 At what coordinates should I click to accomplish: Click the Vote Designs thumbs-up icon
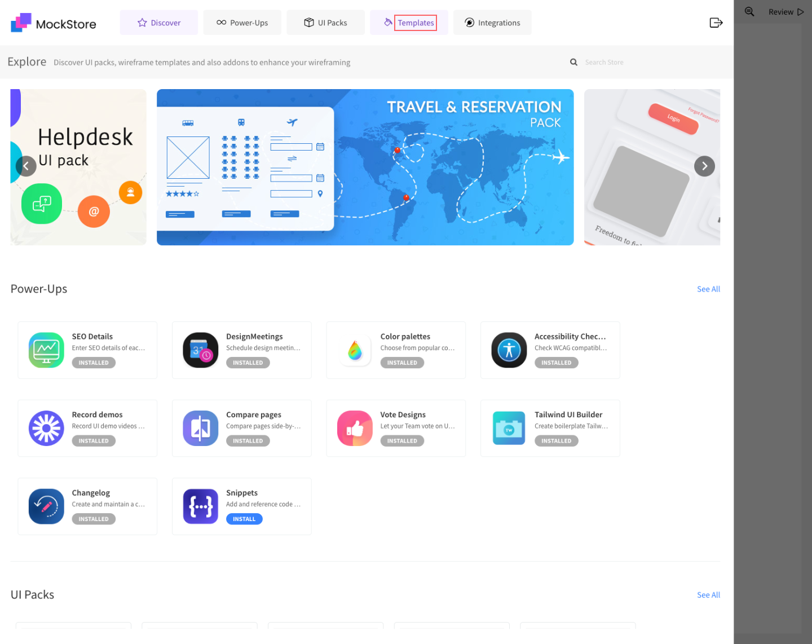(x=355, y=428)
